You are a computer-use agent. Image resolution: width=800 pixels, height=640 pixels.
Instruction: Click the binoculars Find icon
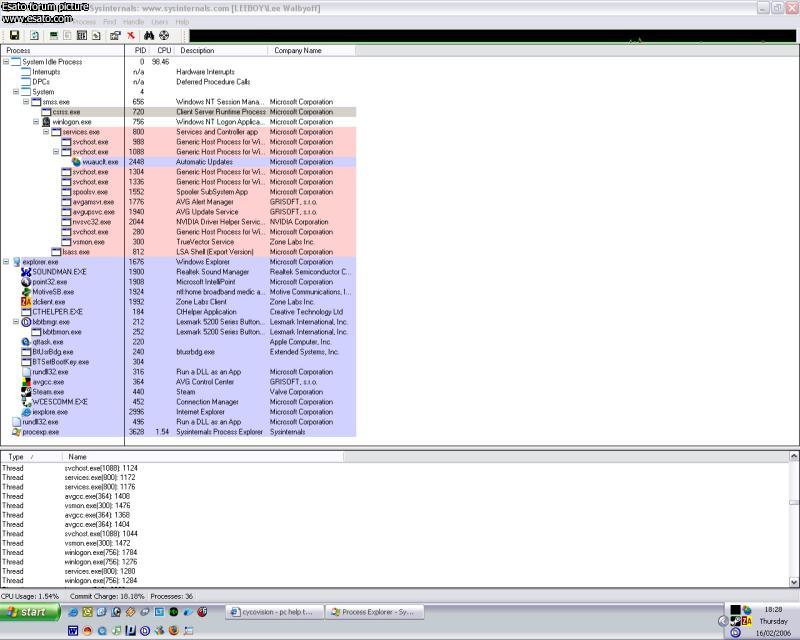tap(149, 35)
